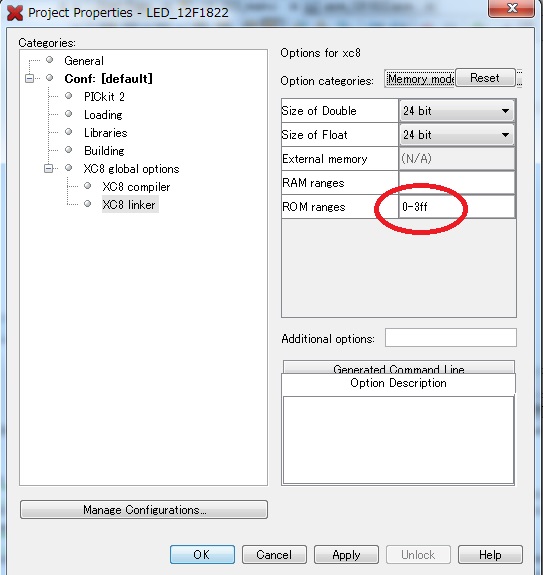This screenshot has width=543, height=575.
Task: Click Manage Configurations button
Action: click(x=144, y=510)
